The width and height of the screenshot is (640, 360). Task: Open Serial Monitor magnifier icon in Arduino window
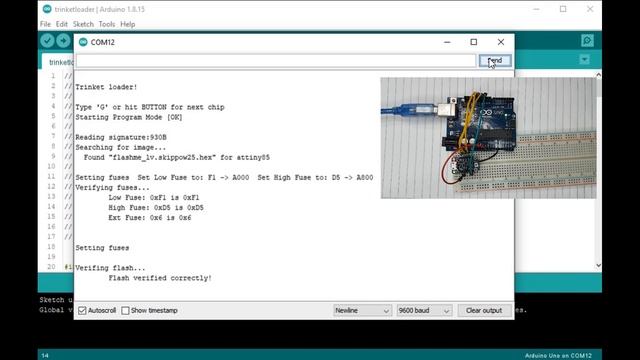(587, 40)
